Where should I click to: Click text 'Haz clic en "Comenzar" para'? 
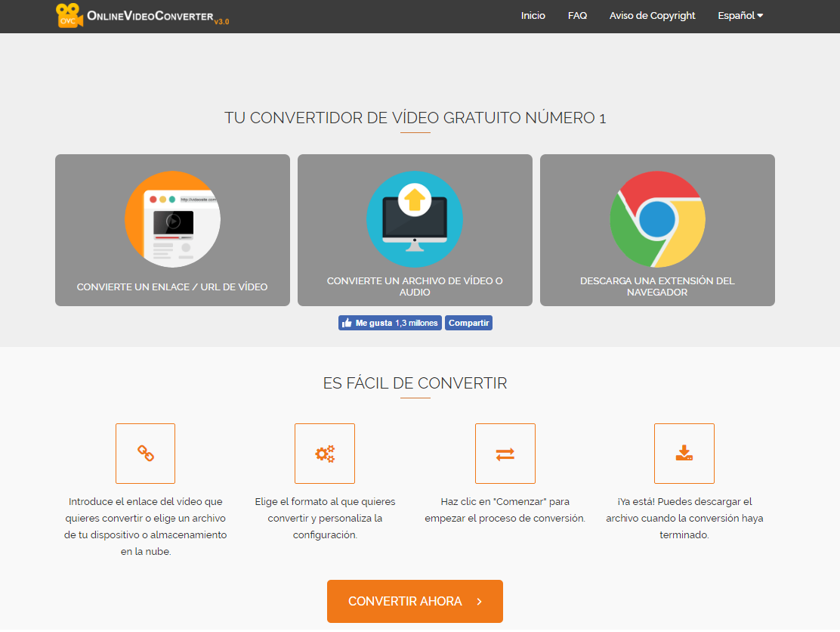505,501
